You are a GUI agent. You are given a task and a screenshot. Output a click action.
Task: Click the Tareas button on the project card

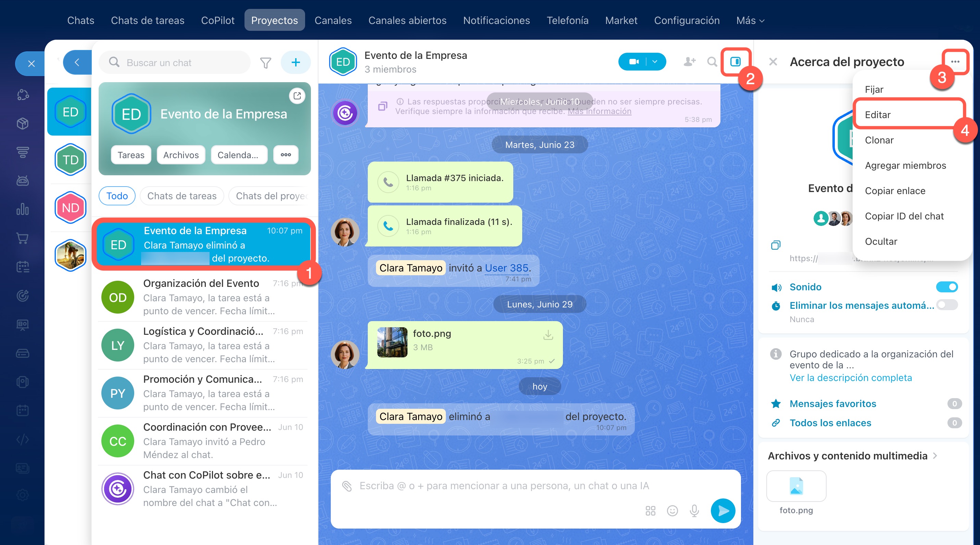pyautogui.click(x=131, y=155)
